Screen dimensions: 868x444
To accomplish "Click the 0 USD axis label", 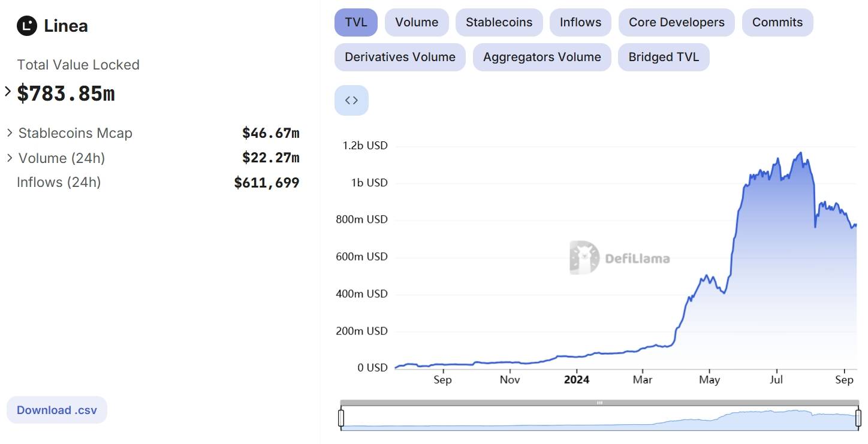I will (x=372, y=368).
